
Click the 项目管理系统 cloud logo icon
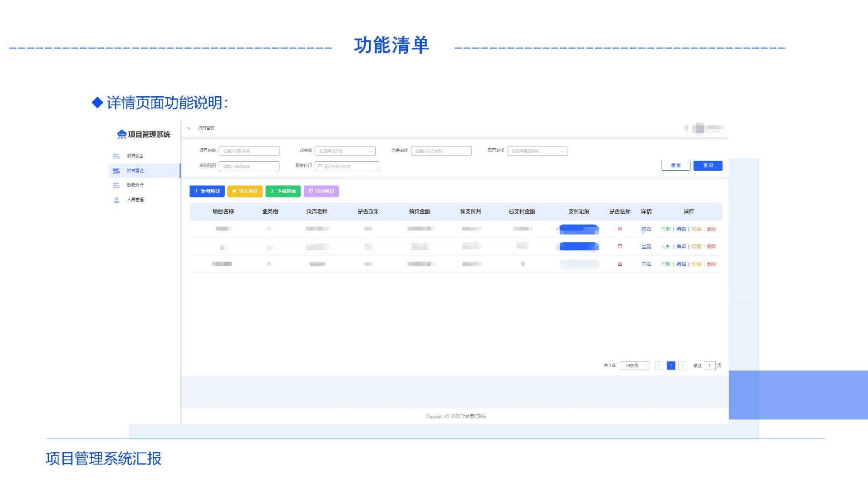[122, 134]
